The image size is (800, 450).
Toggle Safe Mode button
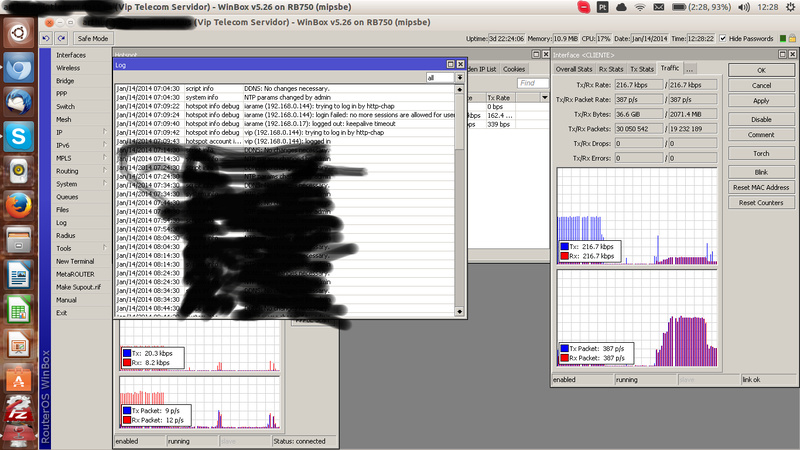point(93,38)
